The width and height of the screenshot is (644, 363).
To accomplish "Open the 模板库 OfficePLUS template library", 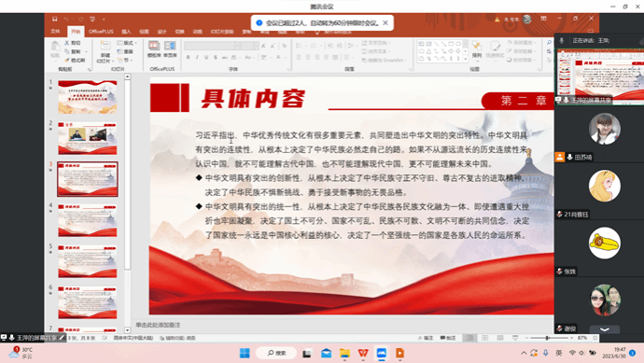I will coord(154,49).
